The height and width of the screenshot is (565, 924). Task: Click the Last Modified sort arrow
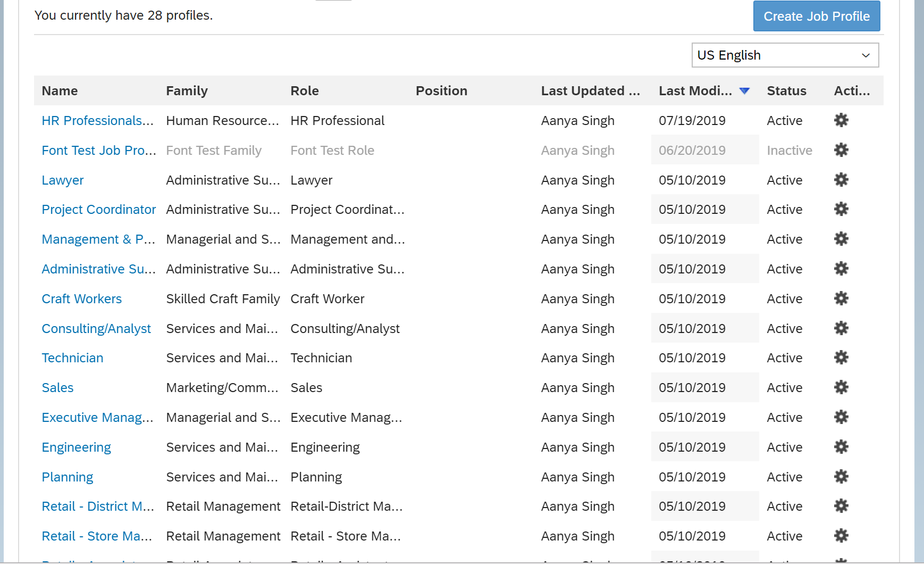coord(744,91)
